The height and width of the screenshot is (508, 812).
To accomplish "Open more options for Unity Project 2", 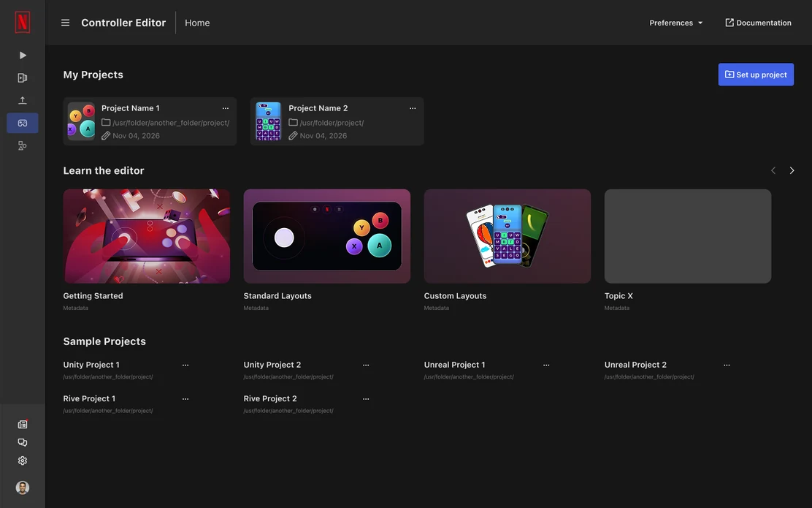I will pyautogui.click(x=366, y=365).
